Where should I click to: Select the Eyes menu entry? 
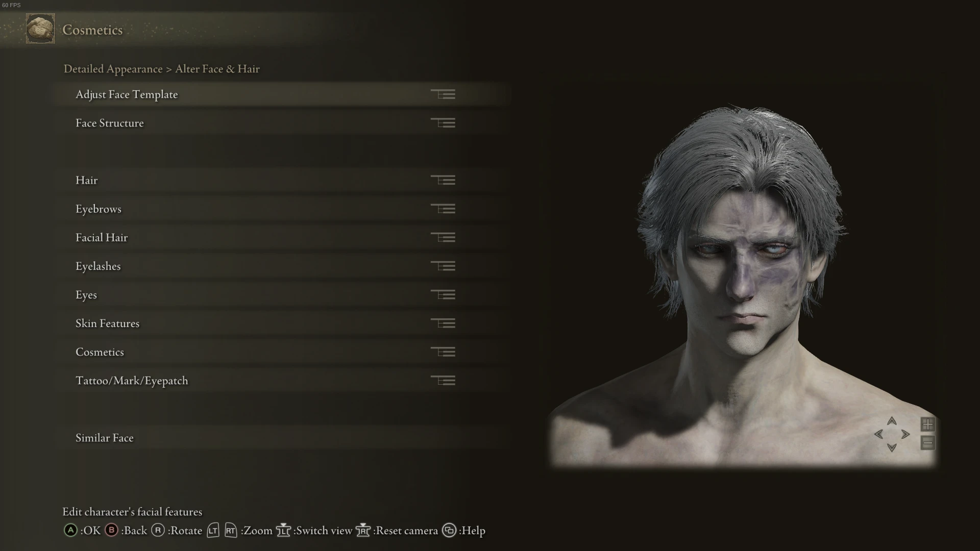tap(282, 294)
